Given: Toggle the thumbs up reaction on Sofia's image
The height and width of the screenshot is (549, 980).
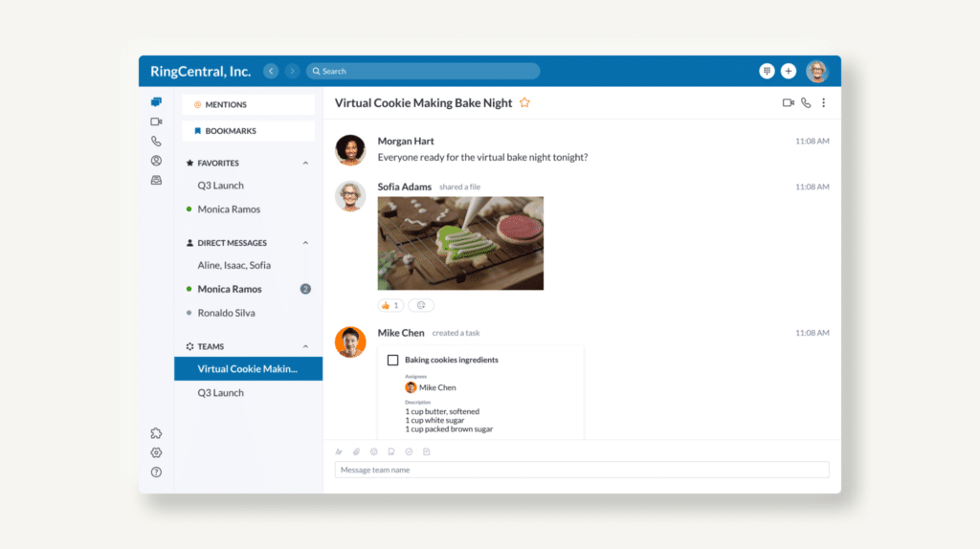Looking at the screenshot, I should coord(390,305).
